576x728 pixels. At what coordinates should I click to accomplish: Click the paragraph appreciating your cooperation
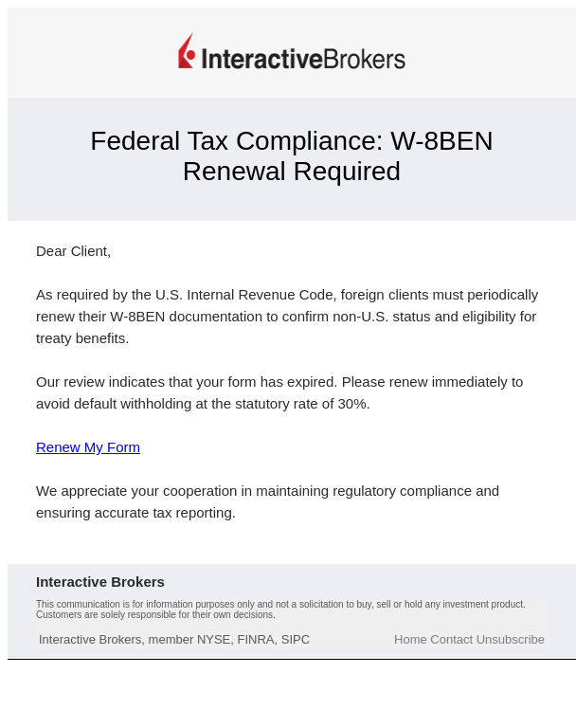click(267, 491)
